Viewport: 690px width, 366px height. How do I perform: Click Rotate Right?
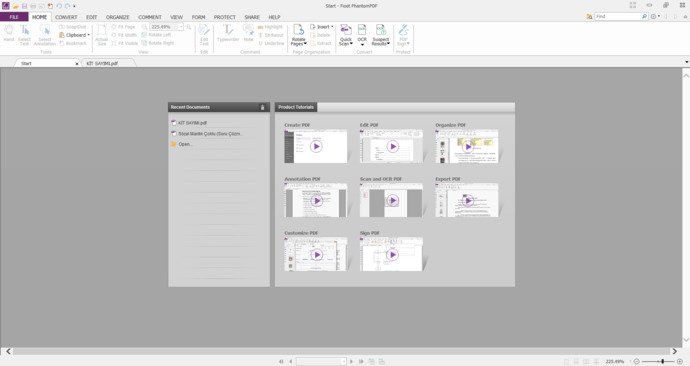[158, 43]
